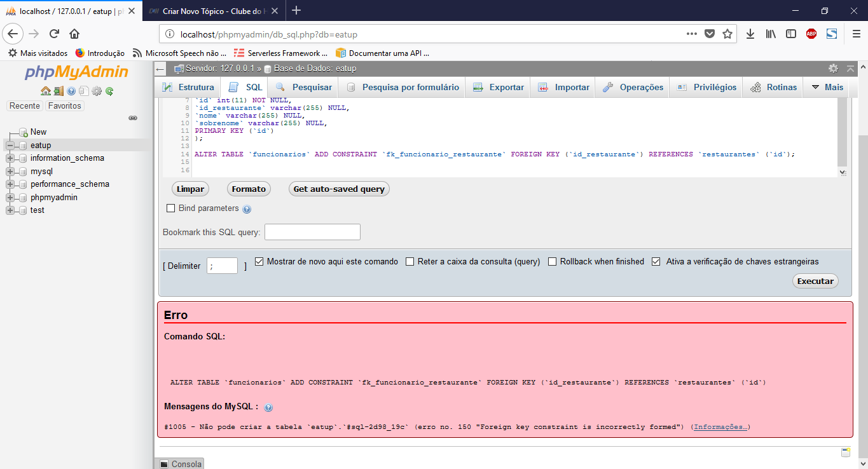Check Reter a caixa da consulta
Viewport: 868px width, 469px height.
tap(410, 261)
